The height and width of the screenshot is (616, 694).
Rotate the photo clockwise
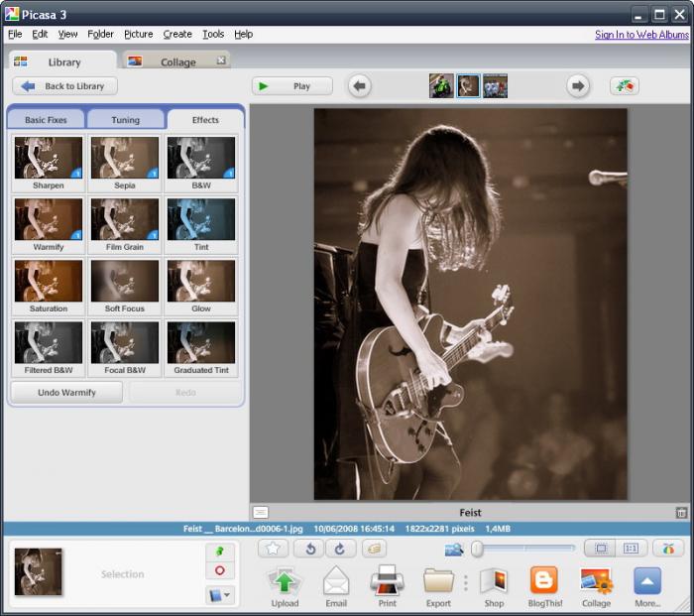(x=340, y=549)
